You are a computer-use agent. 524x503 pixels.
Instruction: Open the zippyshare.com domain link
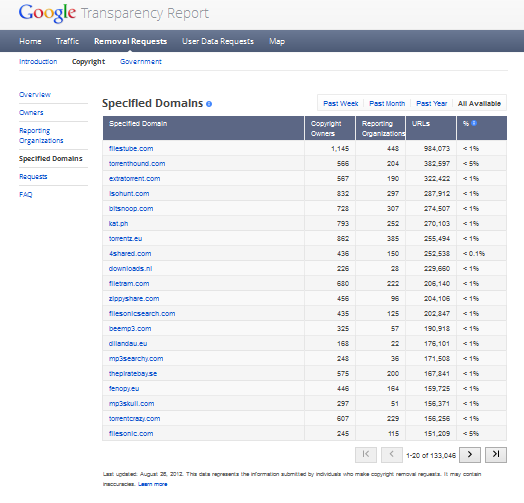coord(134,299)
